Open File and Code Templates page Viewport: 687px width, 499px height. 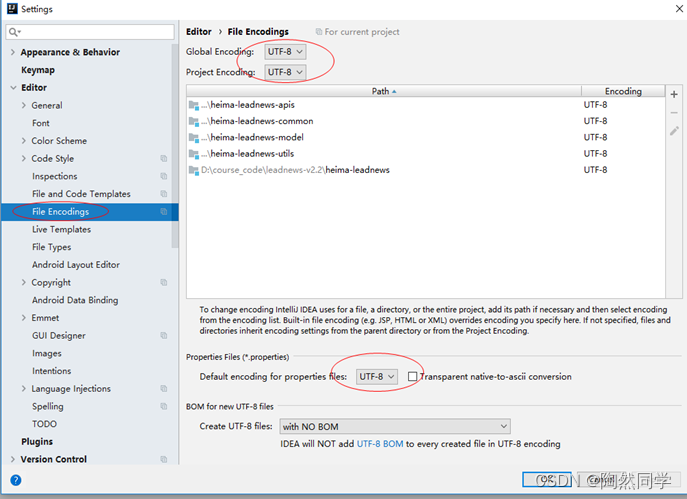(81, 194)
